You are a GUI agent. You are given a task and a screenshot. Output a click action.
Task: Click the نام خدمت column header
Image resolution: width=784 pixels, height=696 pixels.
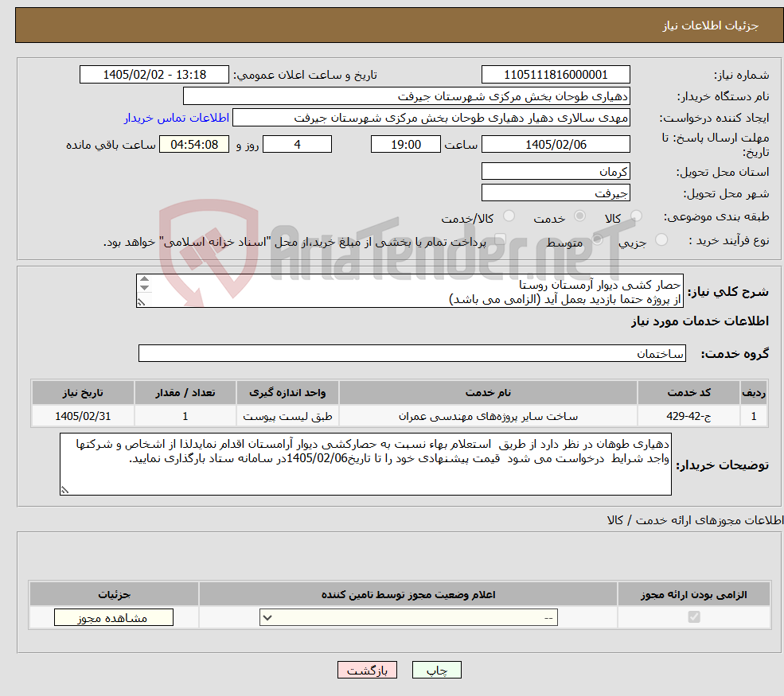click(x=488, y=393)
